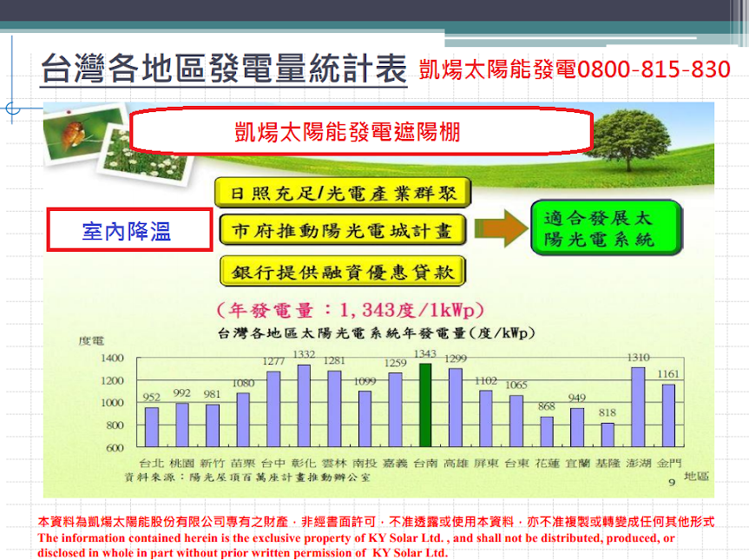Click the tree image on the hill
Screen dimensions: 749x560
[x=628, y=140]
